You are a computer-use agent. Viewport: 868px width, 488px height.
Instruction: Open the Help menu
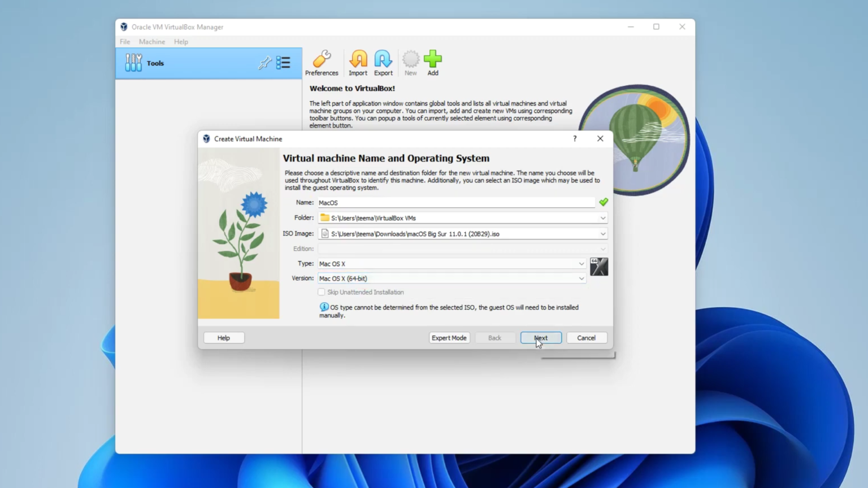(x=181, y=41)
